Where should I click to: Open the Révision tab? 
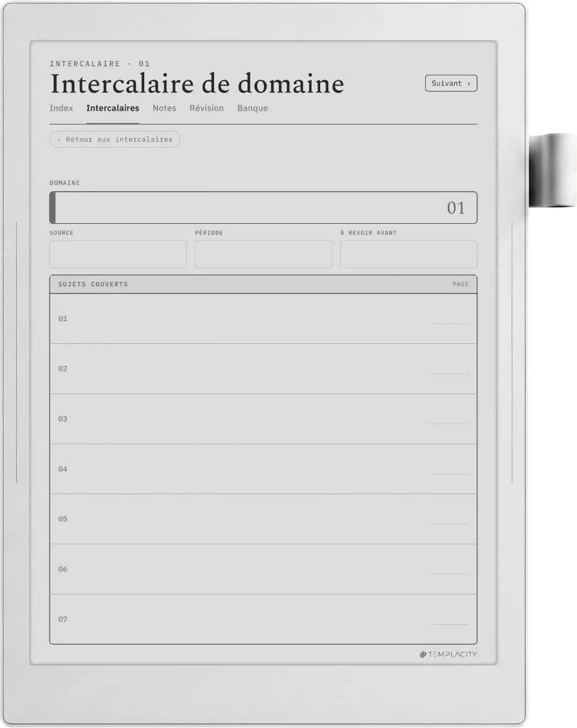[x=207, y=108]
